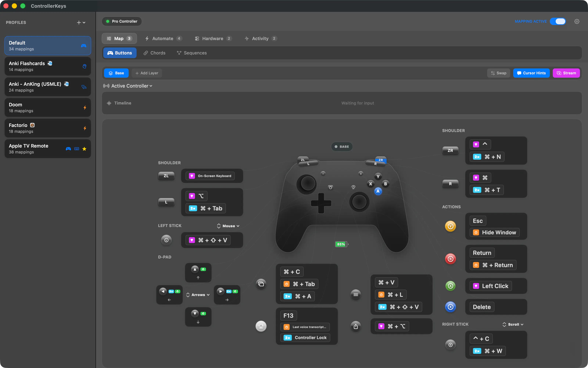
Task: Click the Y button on the controller image
Action: 378,176
